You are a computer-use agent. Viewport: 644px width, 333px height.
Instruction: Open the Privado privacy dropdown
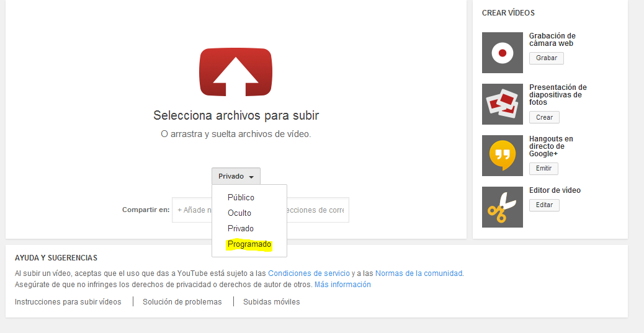(236, 176)
